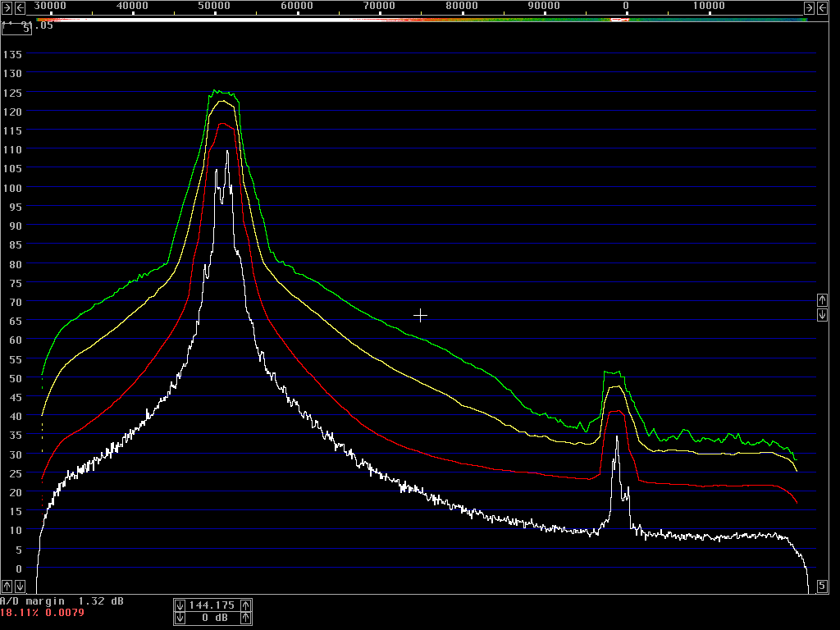Click the 10000 label on the frequency scale
This screenshot has height=630, width=840.
click(708, 6)
